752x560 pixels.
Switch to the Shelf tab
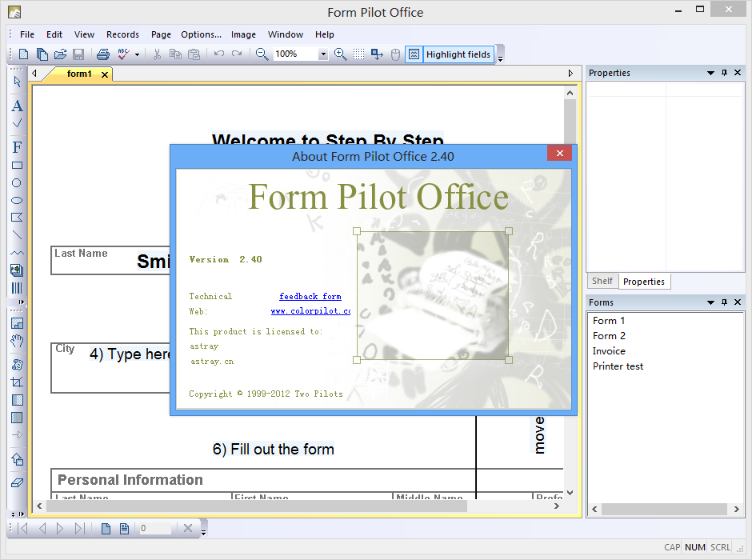click(602, 281)
